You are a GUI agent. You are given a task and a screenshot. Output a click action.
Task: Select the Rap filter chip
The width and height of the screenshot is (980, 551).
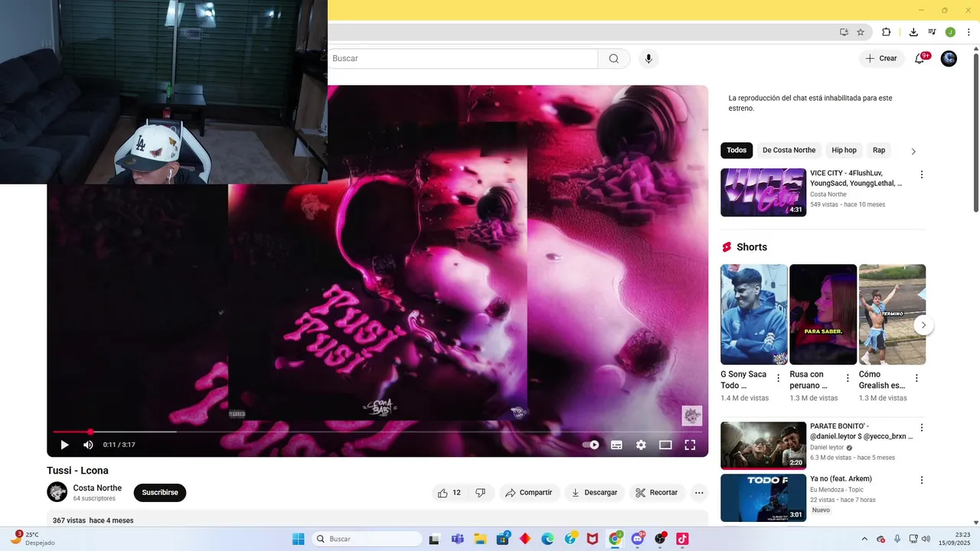[879, 150]
